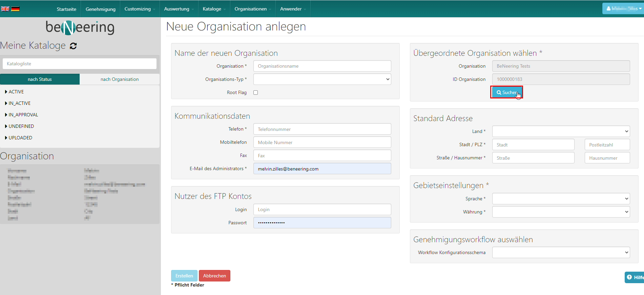The width and height of the screenshot is (644, 295).
Task: Expand the ACTIVE catalog status
Action: [16, 92]
